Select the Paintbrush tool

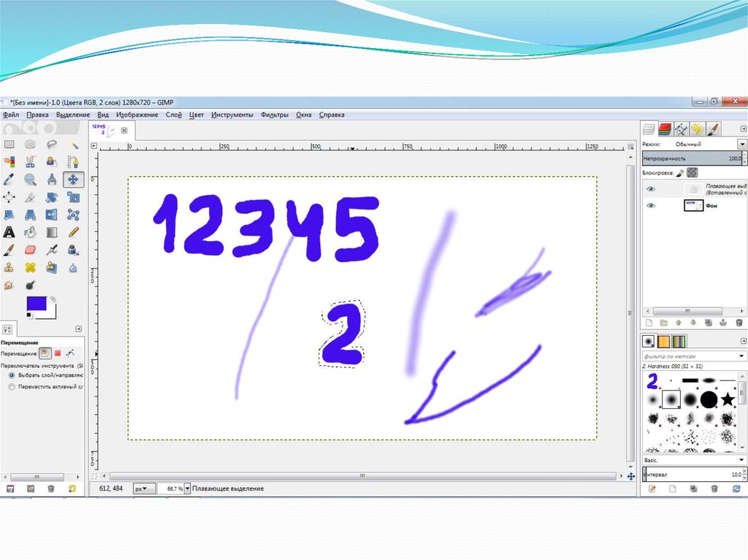[9, 250]
